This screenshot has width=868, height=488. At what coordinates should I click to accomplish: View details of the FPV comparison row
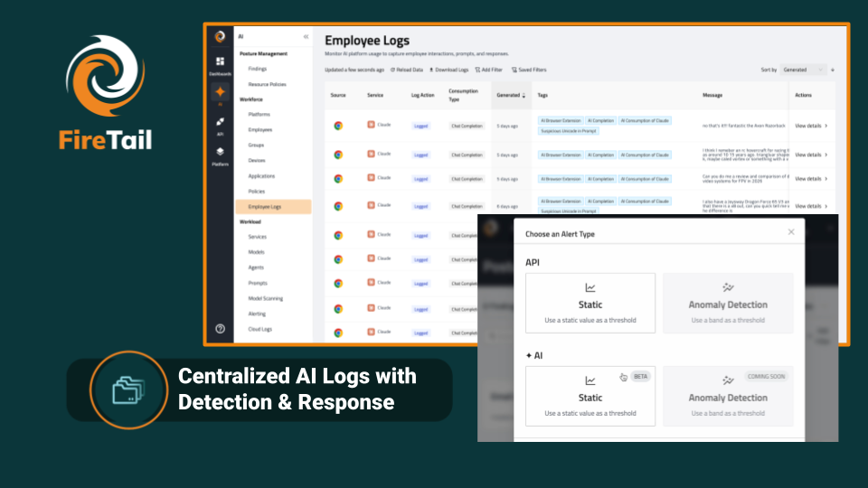[x=811, y=179]
